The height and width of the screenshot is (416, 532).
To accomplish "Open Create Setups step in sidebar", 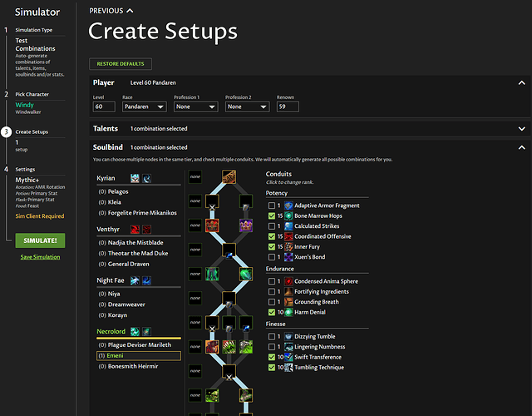I will pyautogui.click(x=32, y=131).
